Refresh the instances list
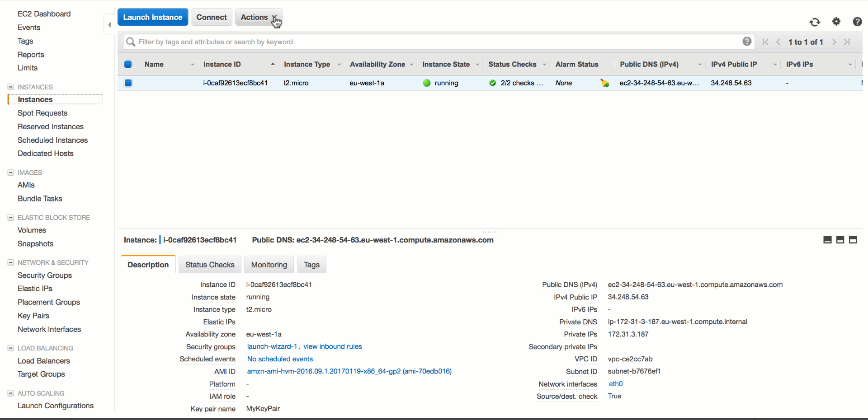 click(x=815, y=22)
